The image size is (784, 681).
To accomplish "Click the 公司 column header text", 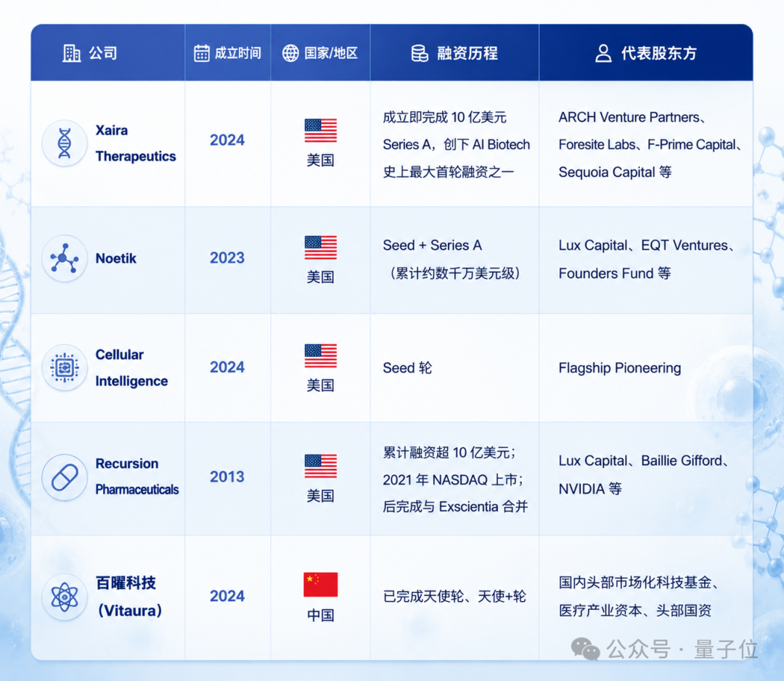I will click(x=103, y=53).
